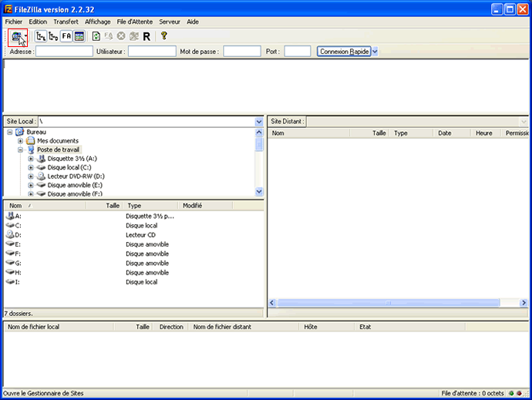
Task: Open the Transfert menu
Action: (x=66, y=22)
